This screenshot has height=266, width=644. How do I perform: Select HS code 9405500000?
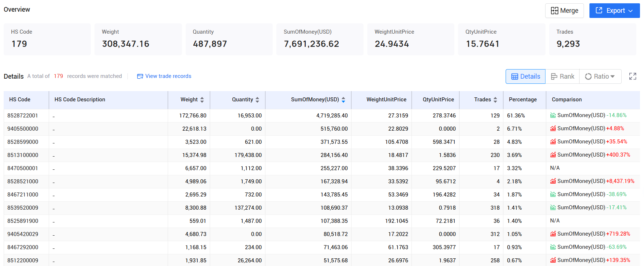click(x=23, y=129)
